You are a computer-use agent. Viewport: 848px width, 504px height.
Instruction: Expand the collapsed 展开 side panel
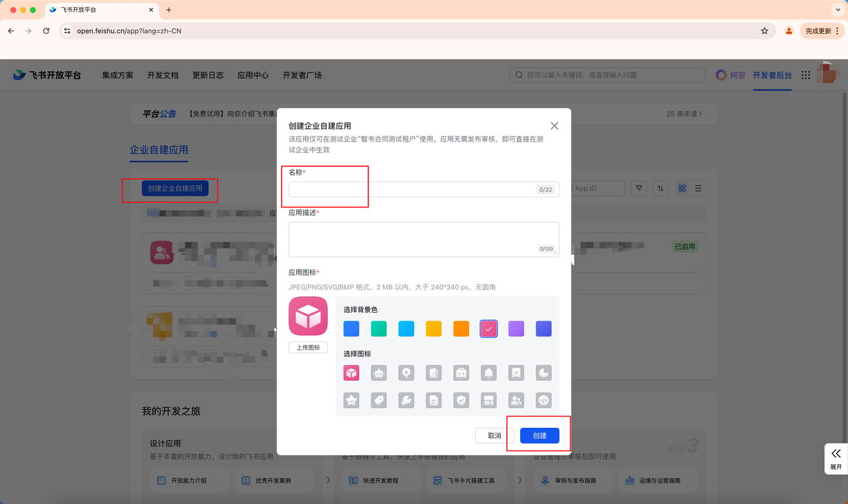(x=835, y=458)
